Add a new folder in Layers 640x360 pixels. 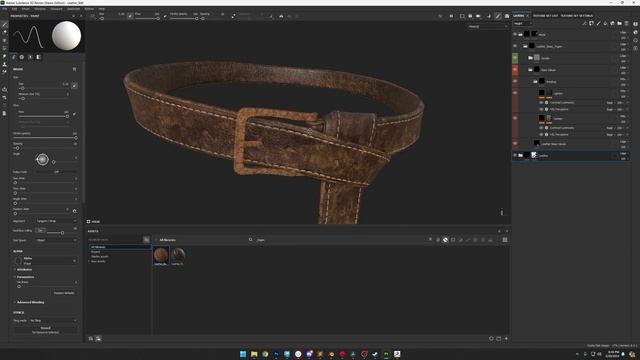[619, 24]
